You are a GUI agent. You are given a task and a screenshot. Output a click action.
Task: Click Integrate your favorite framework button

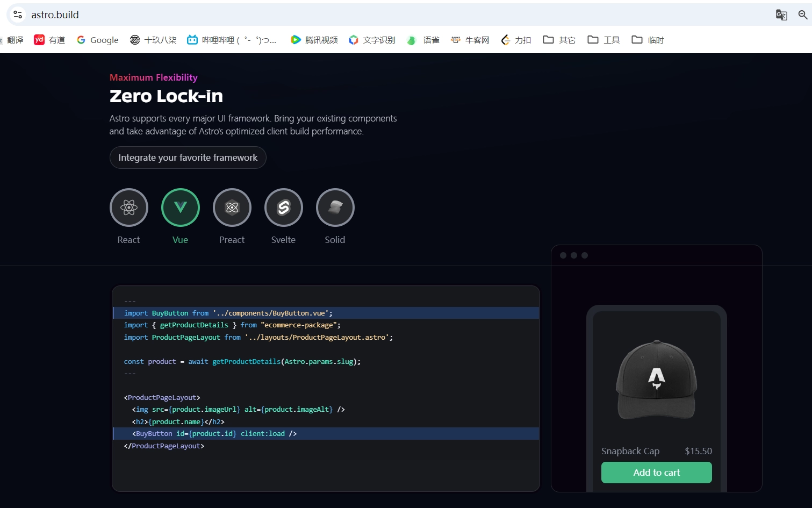(188, 158)
